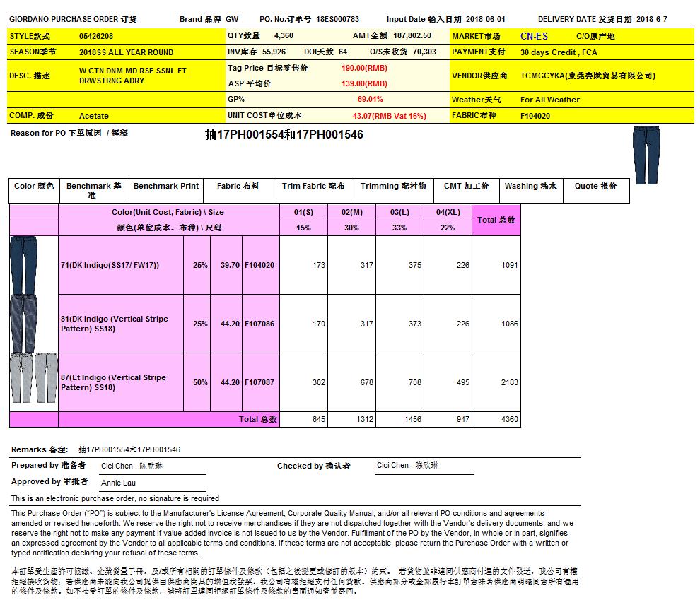The width and height of the screenshot is (700, 612).
Task: Click the style number 05426208 cell
Action: [x=96, y=35]
